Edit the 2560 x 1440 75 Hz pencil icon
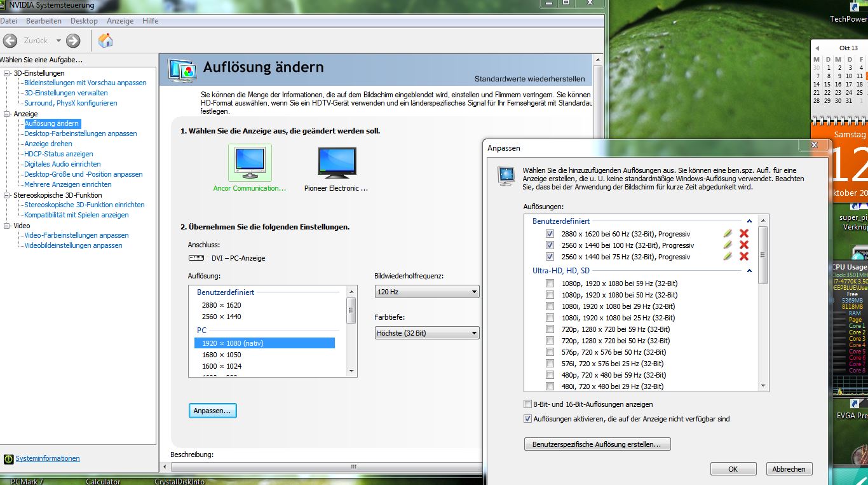868x485 pixels. tap(728, 257)
